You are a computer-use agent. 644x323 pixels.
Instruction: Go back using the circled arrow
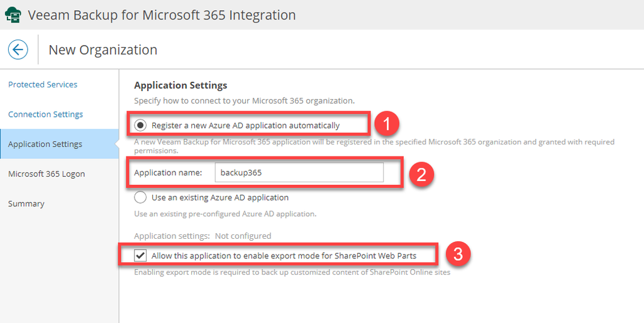coord(18,50)
